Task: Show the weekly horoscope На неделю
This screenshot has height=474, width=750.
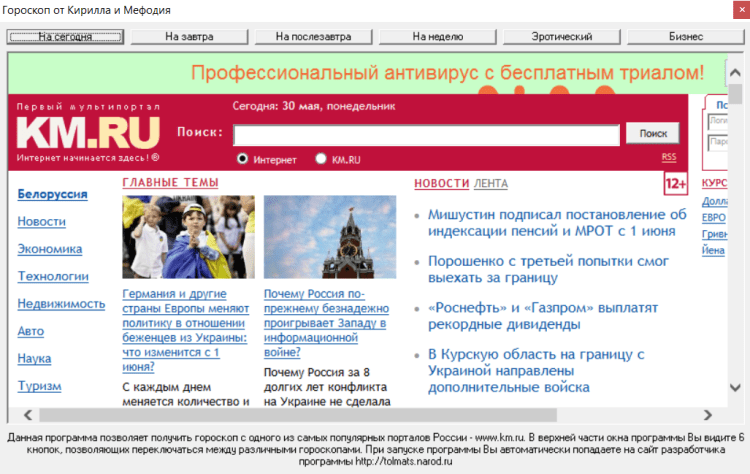Action: [438, 37]
